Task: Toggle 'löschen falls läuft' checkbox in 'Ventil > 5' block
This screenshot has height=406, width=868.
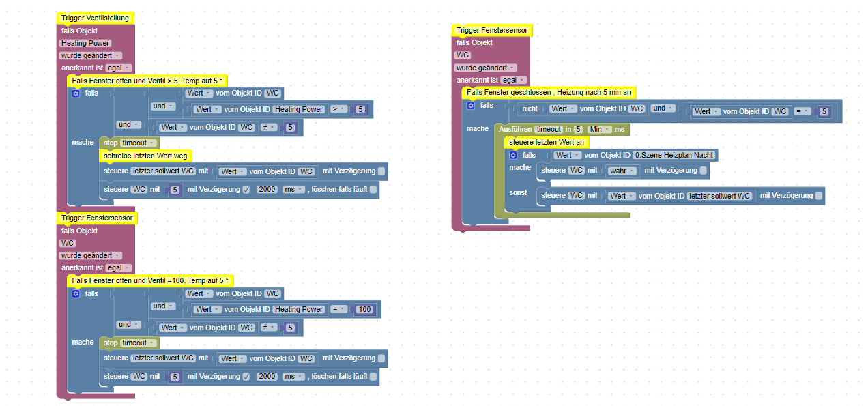Action: [373, 189]
